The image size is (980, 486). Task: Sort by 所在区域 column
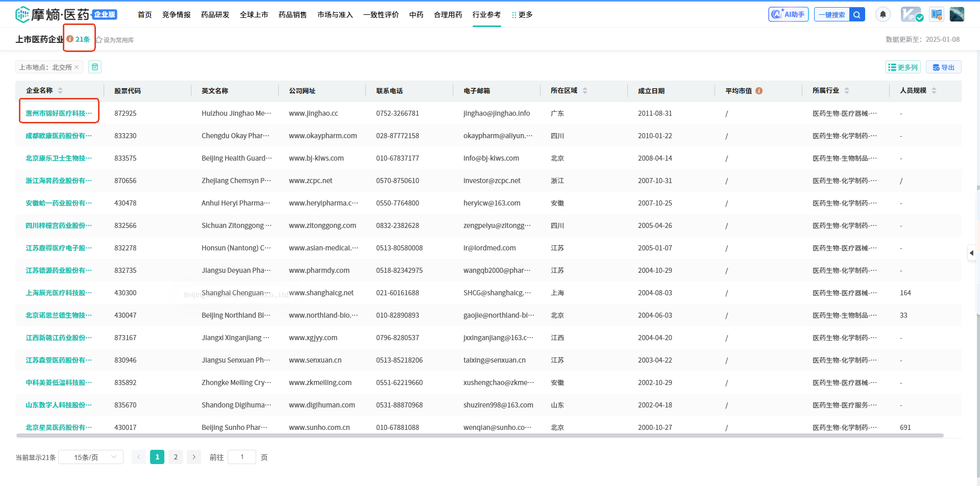(585, 90)
